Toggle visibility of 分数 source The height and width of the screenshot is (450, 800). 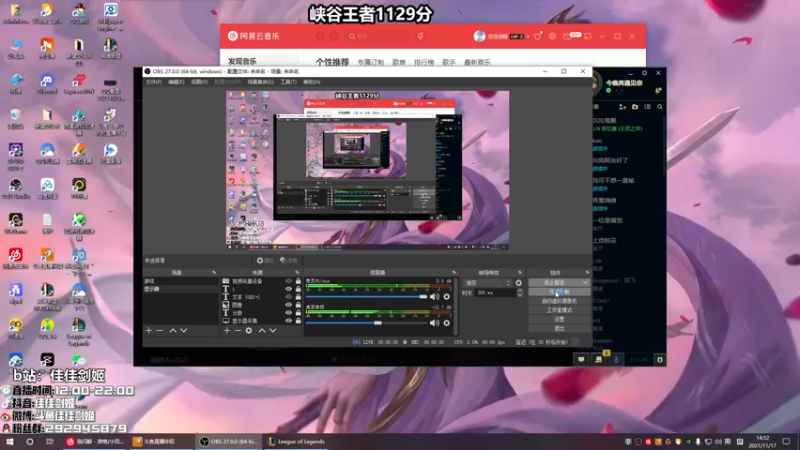289,313
